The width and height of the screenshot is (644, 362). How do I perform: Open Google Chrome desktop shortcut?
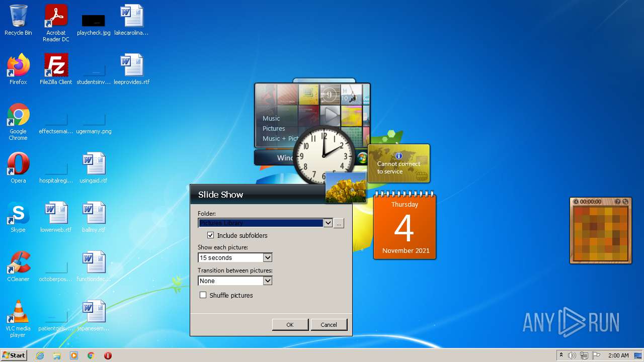(18, 122)
